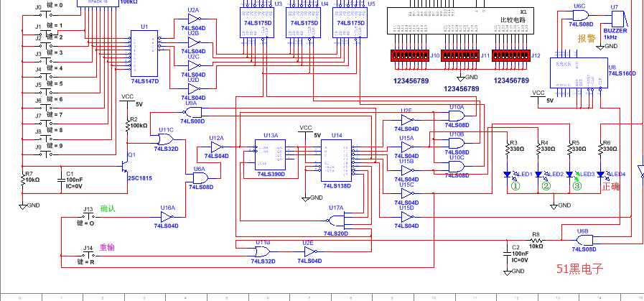Click the LED4 正确 diode symbol
The image size is (644, 301).
600,175
